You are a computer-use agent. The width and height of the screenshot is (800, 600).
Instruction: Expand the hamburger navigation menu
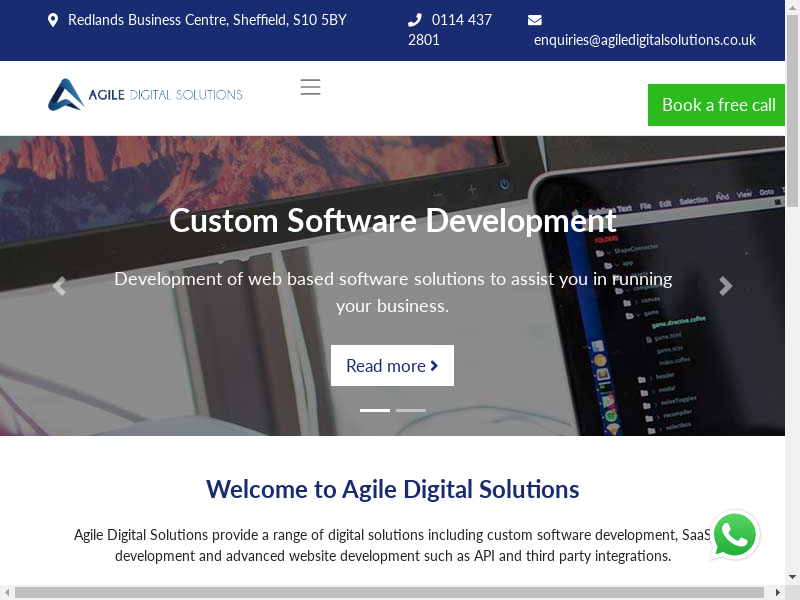point(310,87)
